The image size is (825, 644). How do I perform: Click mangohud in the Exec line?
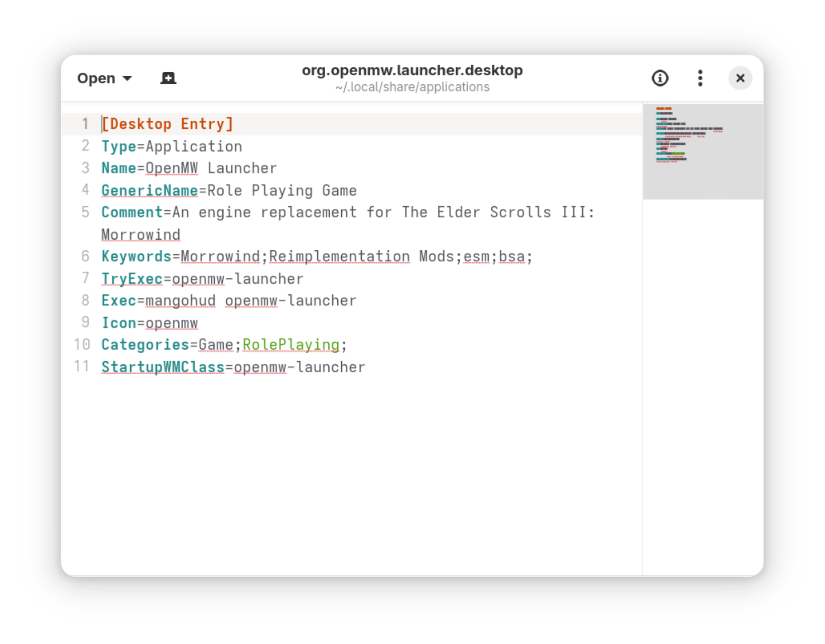[180, 301]
